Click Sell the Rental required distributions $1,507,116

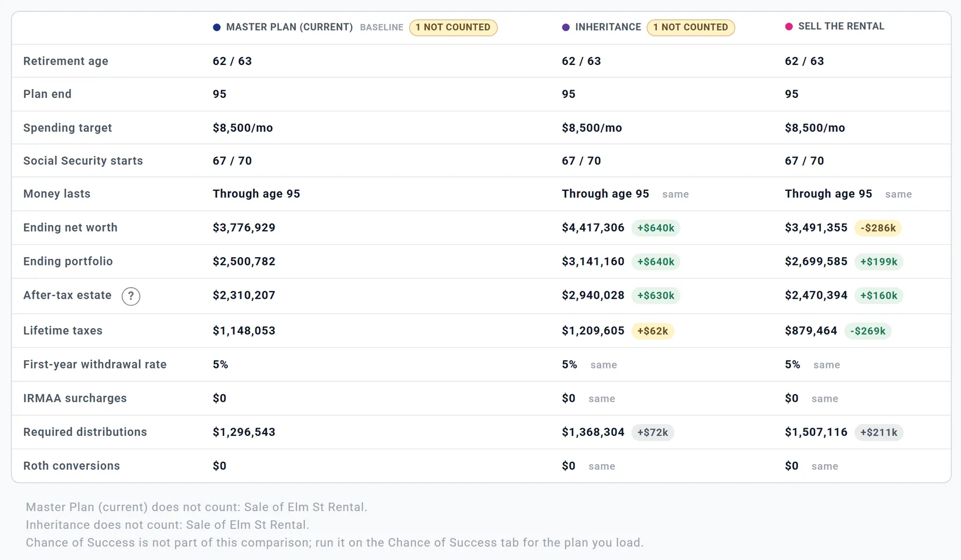(816, 432)
